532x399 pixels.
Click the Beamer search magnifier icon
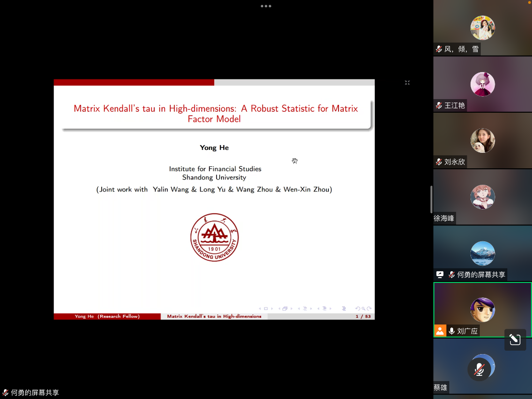[363, 309]
